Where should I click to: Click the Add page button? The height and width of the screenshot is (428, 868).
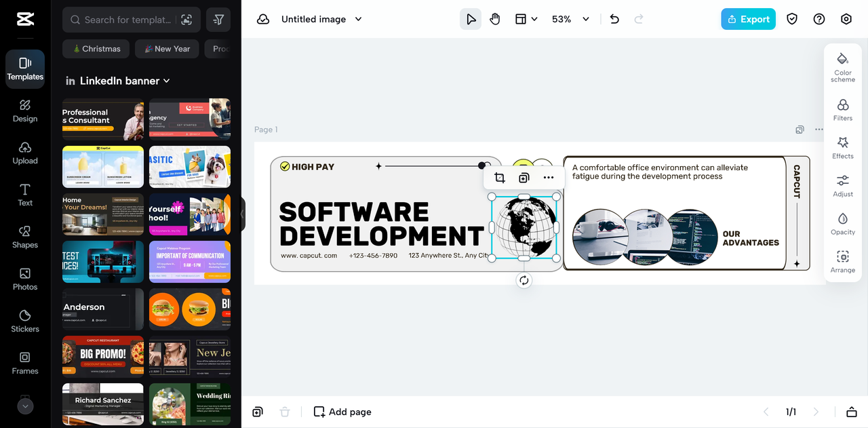pyautogui.click(x=342, y=412)
